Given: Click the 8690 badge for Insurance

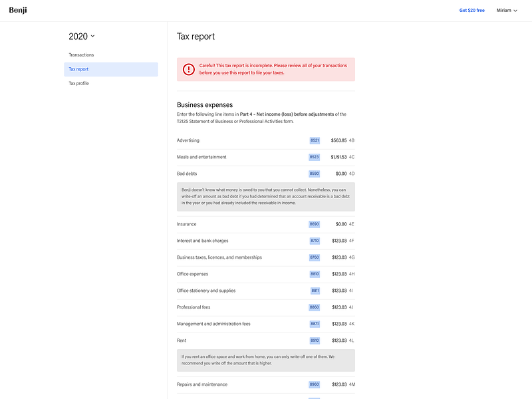Looking at the screenshot, I should pyautogui.click(x=314, y=224).
